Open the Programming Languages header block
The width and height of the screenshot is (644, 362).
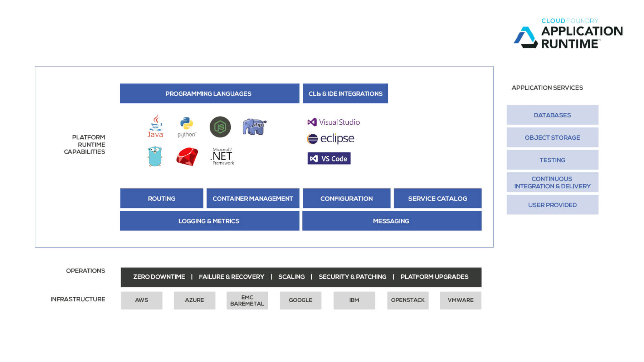[209, 94]
